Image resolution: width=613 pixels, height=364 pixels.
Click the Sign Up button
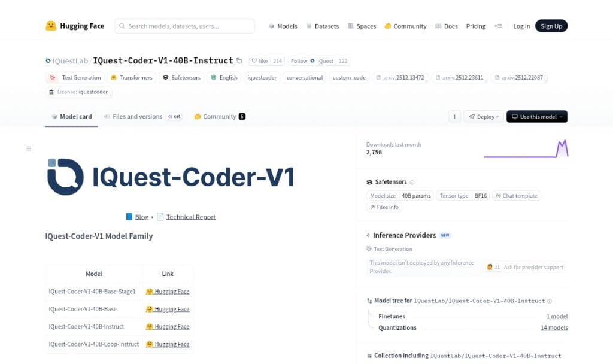[x=551, y=26]
